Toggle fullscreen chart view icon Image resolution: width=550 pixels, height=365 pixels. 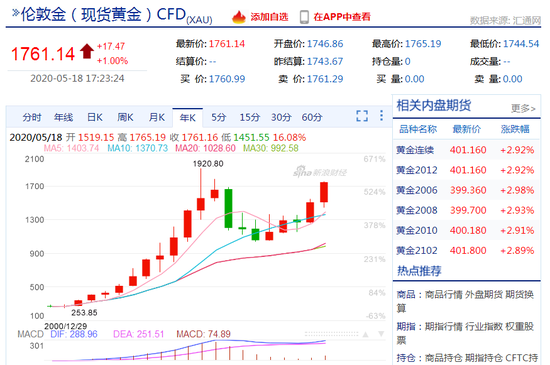362,116
